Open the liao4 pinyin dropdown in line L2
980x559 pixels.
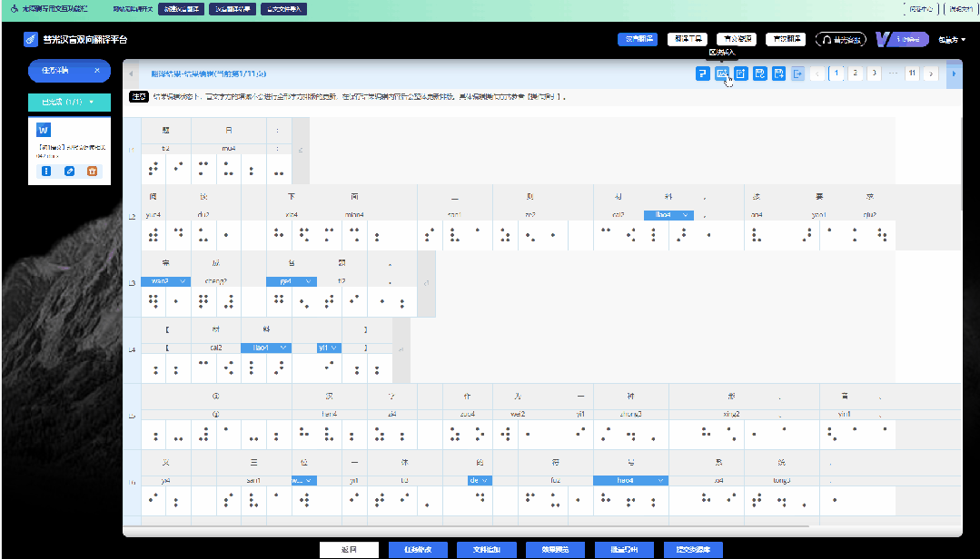tap(668, 215)
